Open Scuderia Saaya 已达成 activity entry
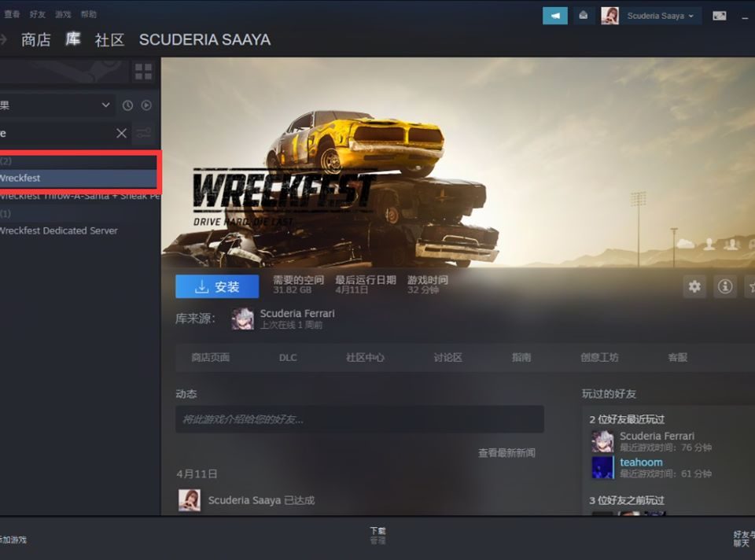This screenshot has height=560, width=755. pos(261,500)
